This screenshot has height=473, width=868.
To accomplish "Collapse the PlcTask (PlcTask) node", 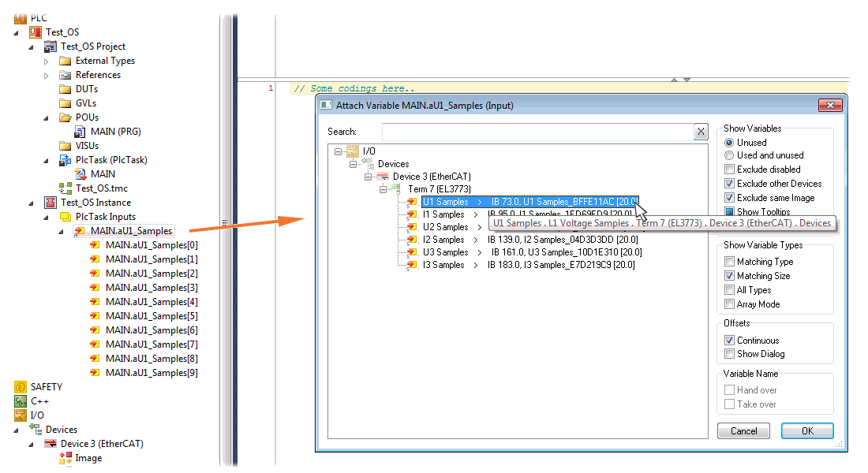I will point(46,161).
